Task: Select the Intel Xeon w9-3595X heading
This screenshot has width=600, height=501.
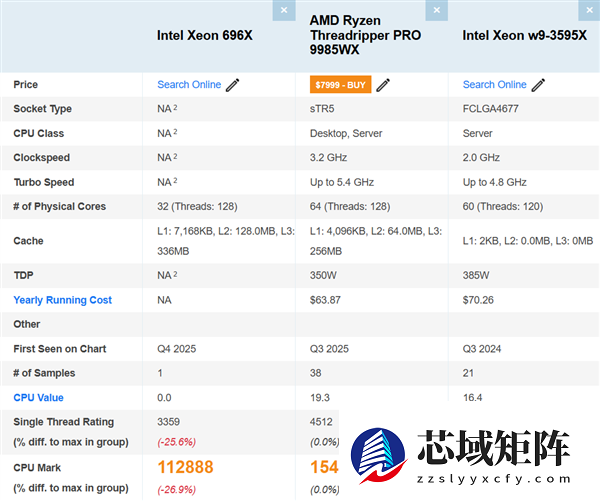Action: pyautogui.click(x=525, y=35)
